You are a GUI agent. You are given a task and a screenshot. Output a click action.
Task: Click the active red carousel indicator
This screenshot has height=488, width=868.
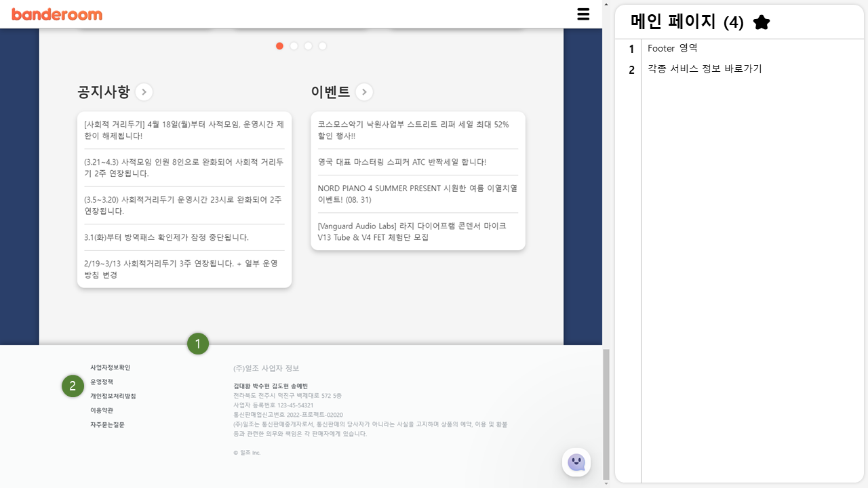point(279,46)
